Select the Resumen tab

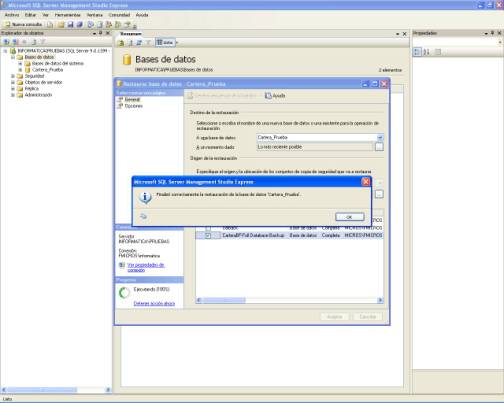tap(130, 34)
